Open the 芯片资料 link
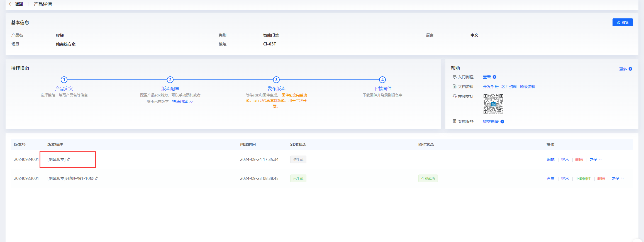 (509, 87)
